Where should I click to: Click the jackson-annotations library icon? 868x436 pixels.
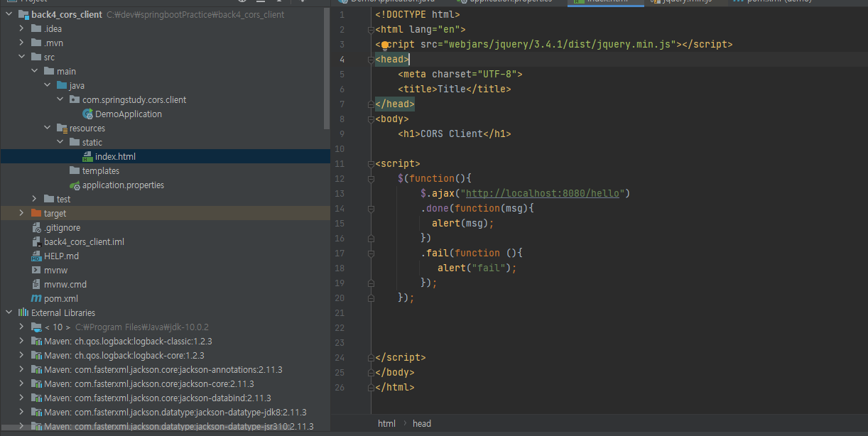[36, 369]
